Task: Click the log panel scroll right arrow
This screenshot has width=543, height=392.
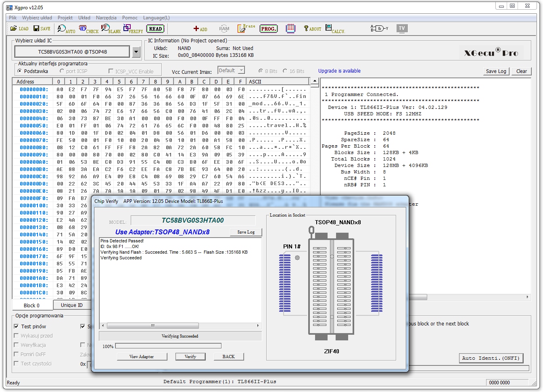Action: (x=527, y=297)
